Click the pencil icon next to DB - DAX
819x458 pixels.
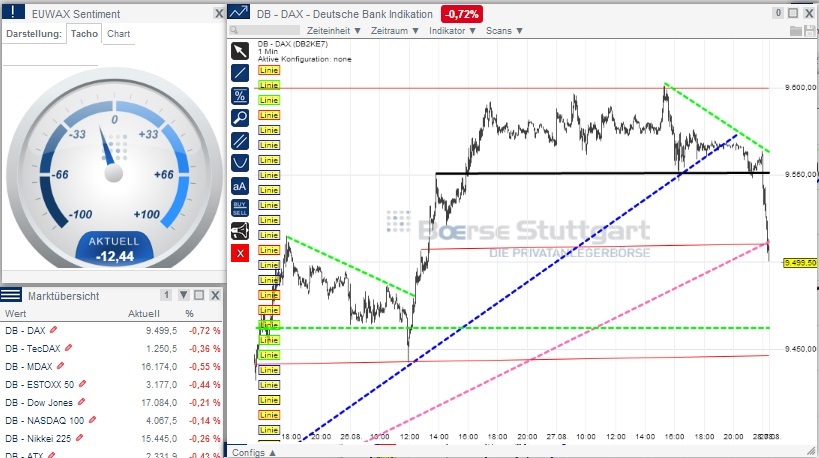(53, 330)
